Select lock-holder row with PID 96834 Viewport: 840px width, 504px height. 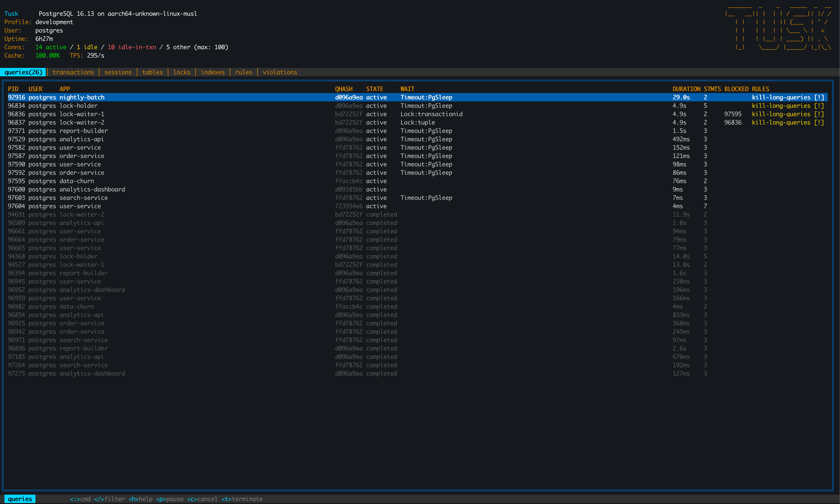417,106
